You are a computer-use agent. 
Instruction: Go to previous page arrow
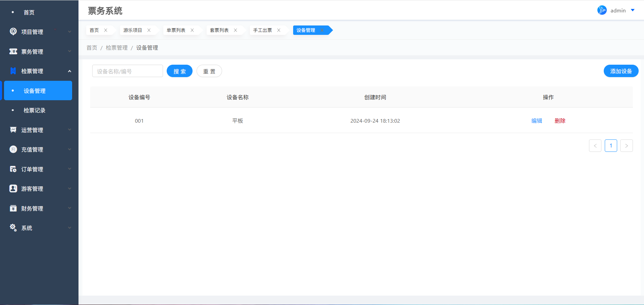[x=595, y=146]
